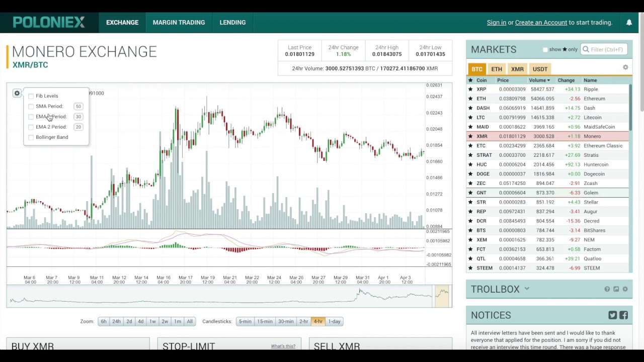644x362 pixels.
Task: Open the Poloniex Facebook icon in Notices
Action: click(x=623, y=315)
